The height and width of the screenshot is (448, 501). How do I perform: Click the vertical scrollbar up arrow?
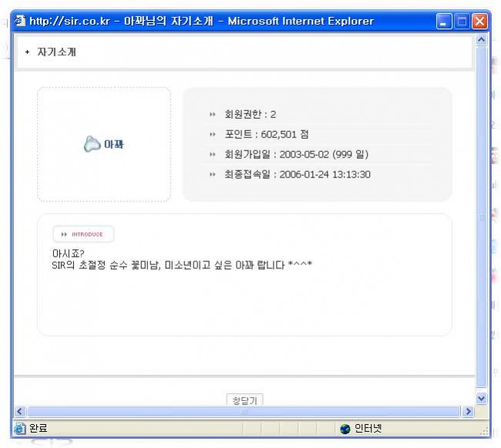tap(481, 40)
